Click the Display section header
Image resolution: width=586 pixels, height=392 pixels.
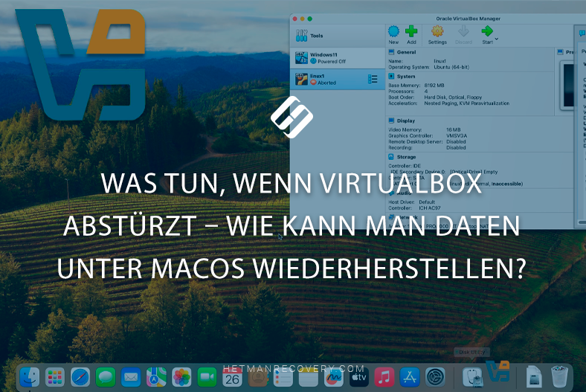(406, 121)
